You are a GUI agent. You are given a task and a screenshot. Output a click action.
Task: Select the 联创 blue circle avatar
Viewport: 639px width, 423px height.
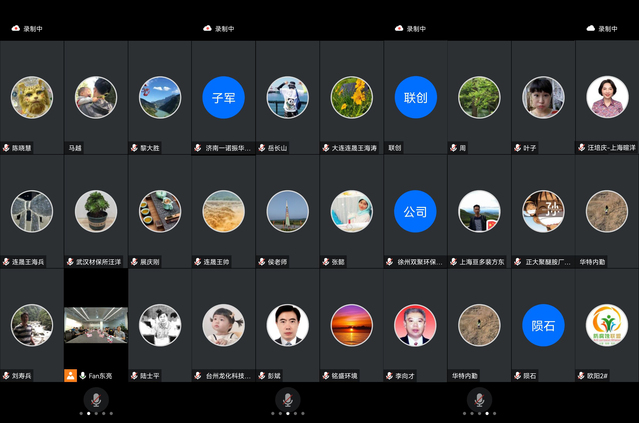coord(415,98)
